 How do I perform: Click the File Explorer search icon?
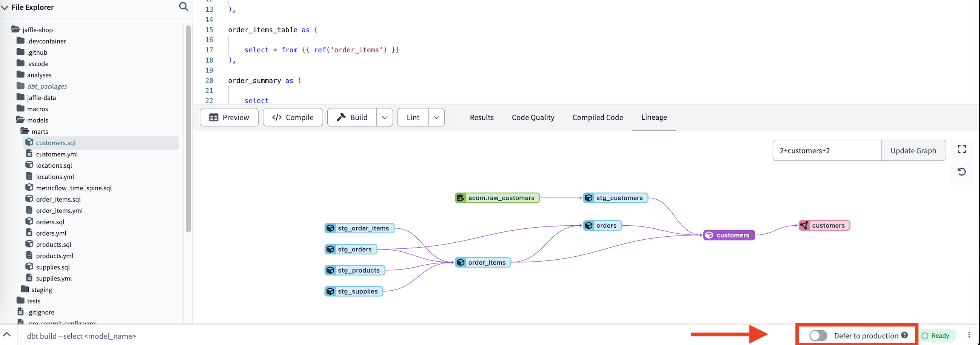[x=183, y=7]
